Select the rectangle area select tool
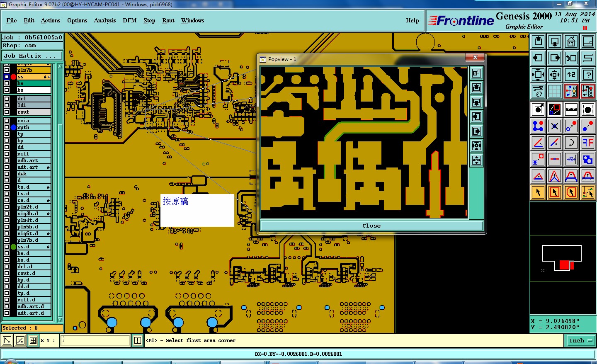Viewport: 597px width, 364px height. (x=555, y=192)
